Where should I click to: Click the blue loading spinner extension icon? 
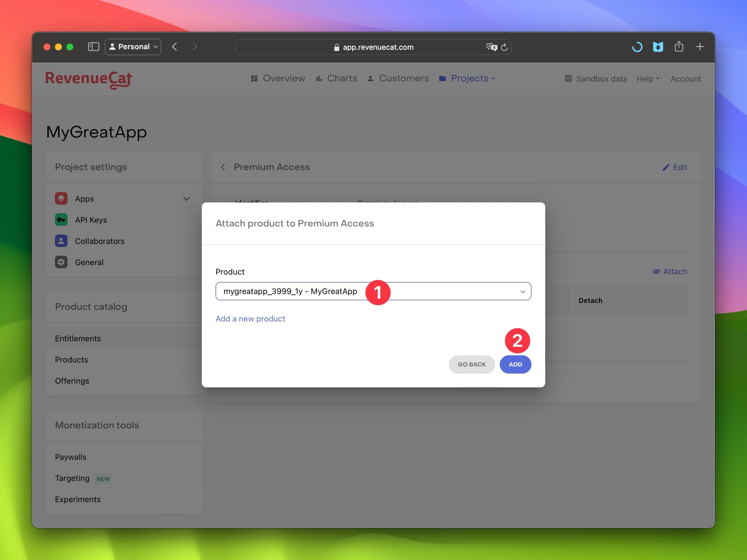pos(637,47)
